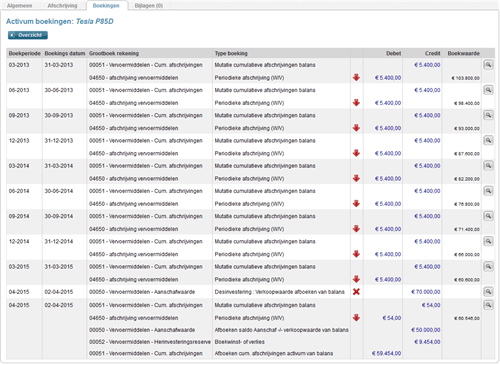Open details magnifier for 09-2014 booking

click(488, 216)
